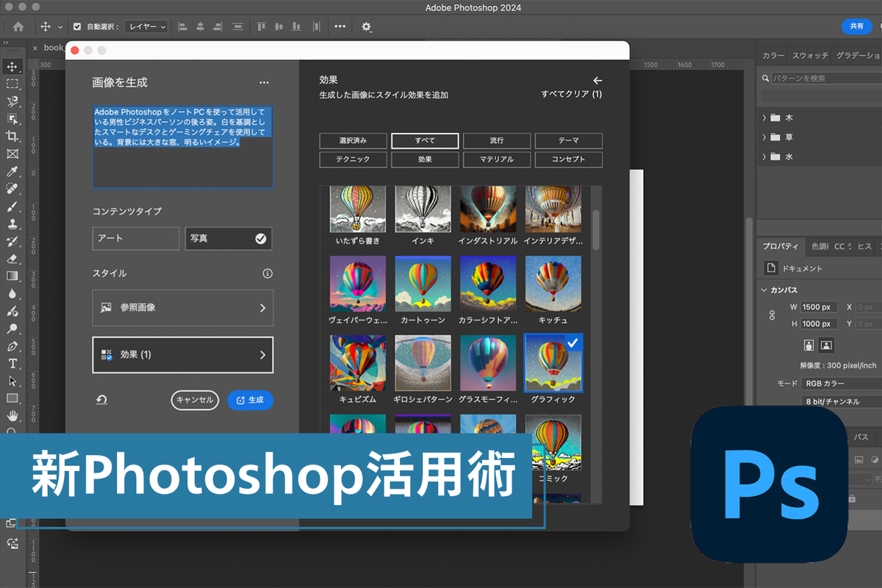Click the align right edges icon
882x588 pixels.
(217, 26)
